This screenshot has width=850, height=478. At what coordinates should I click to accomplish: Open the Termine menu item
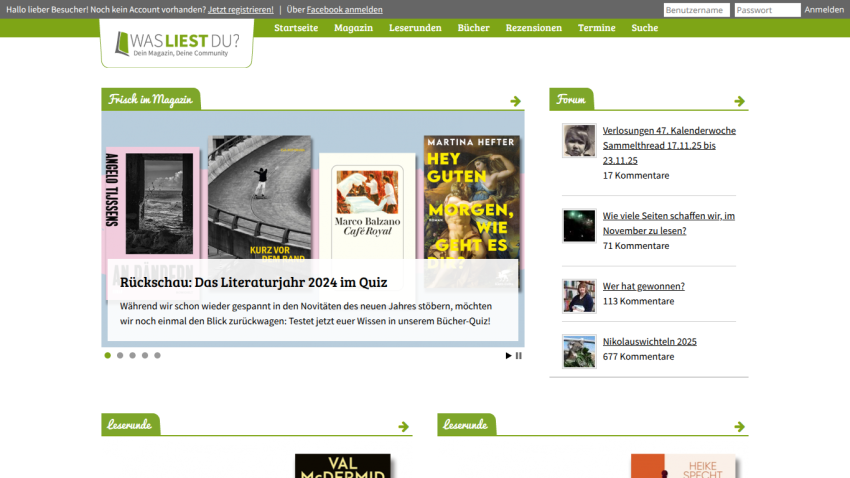[596, 28]
